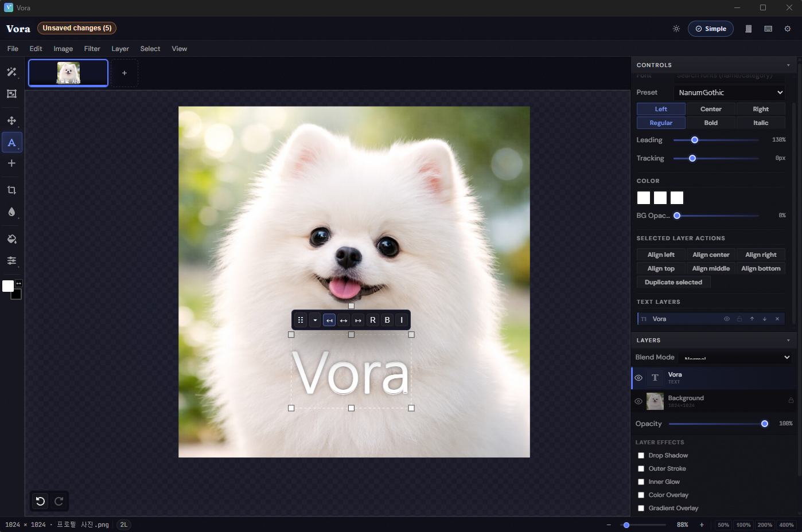Image resolution: width=802 pixels, height=532 pixels.
Task: Enable the Drop Shadow layer effect
Action: (x=641, y=455)
